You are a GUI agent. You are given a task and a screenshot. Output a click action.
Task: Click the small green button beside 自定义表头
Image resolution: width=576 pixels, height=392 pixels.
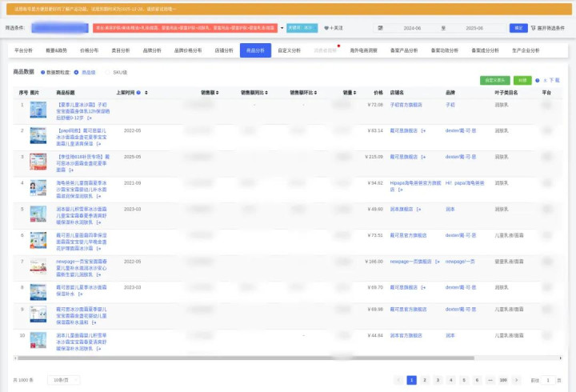click(522, 80)
